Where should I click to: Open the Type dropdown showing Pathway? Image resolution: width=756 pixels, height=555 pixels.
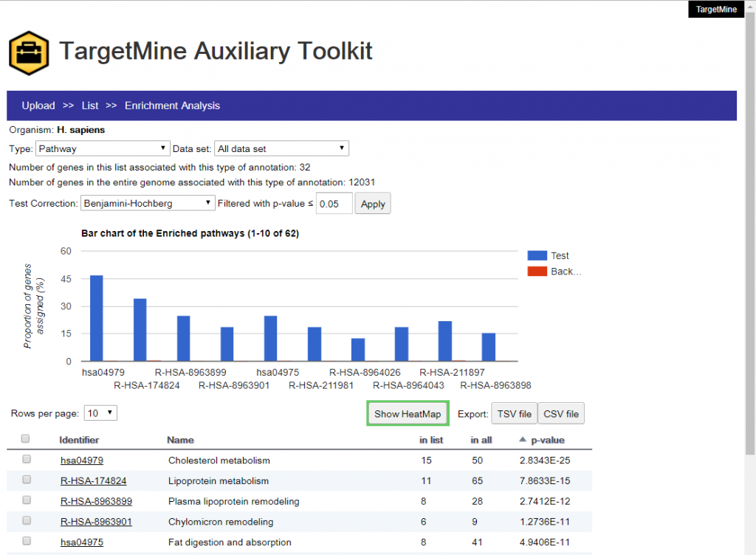tap(102, 148)
